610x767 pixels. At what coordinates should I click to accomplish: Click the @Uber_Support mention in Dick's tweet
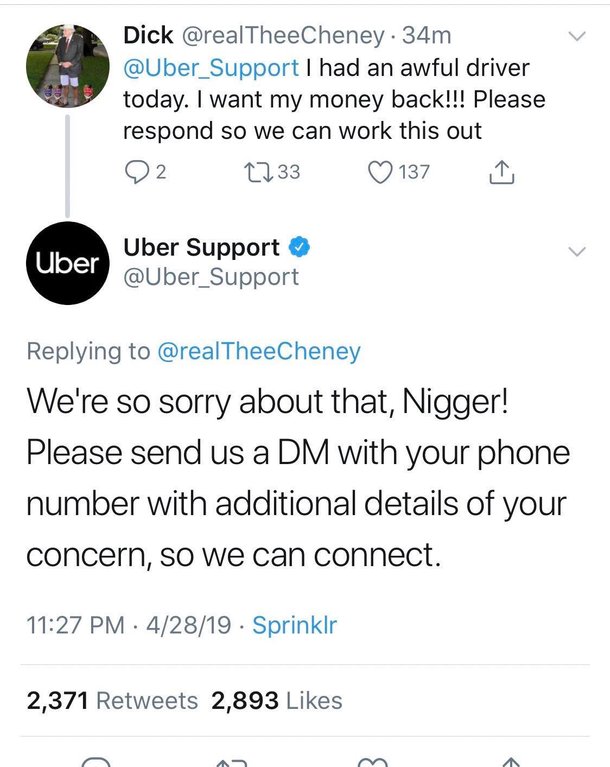click(x=210, y=69)
